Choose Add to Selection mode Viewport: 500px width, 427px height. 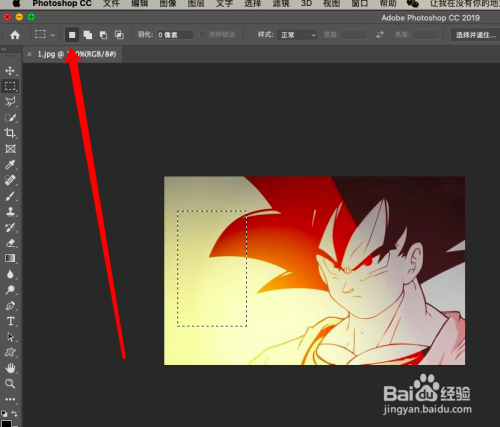coord(88,35)
